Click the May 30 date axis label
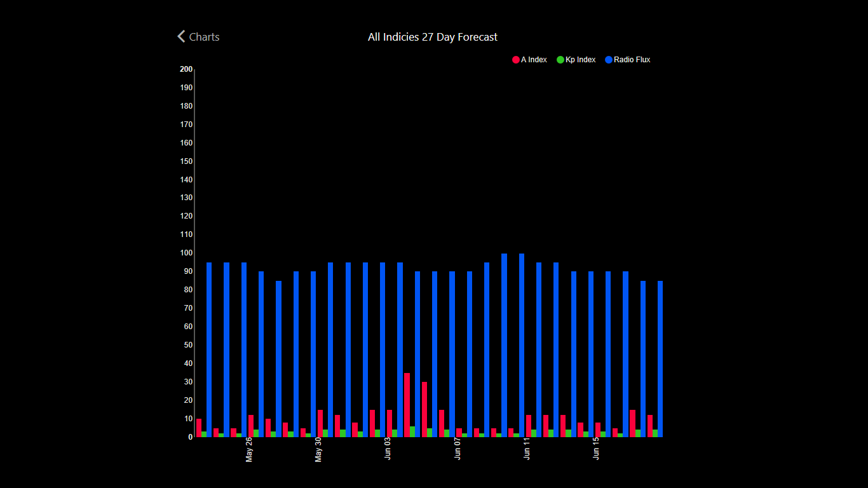The width and height of the screenshot is (868, 488). (x=318, y=449)
